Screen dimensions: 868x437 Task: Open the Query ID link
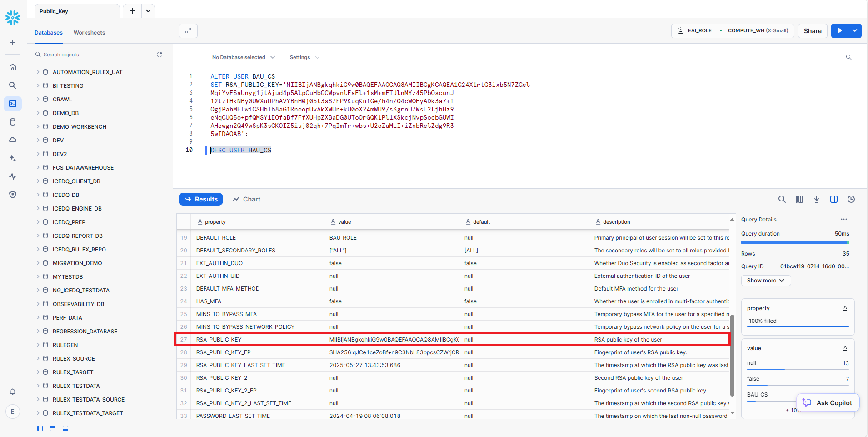pos(814,266)
